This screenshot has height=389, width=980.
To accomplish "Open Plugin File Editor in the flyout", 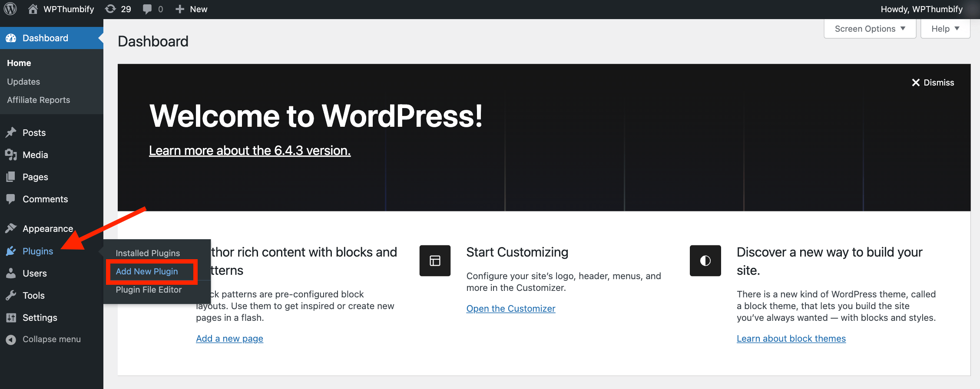I will (149, 290).
